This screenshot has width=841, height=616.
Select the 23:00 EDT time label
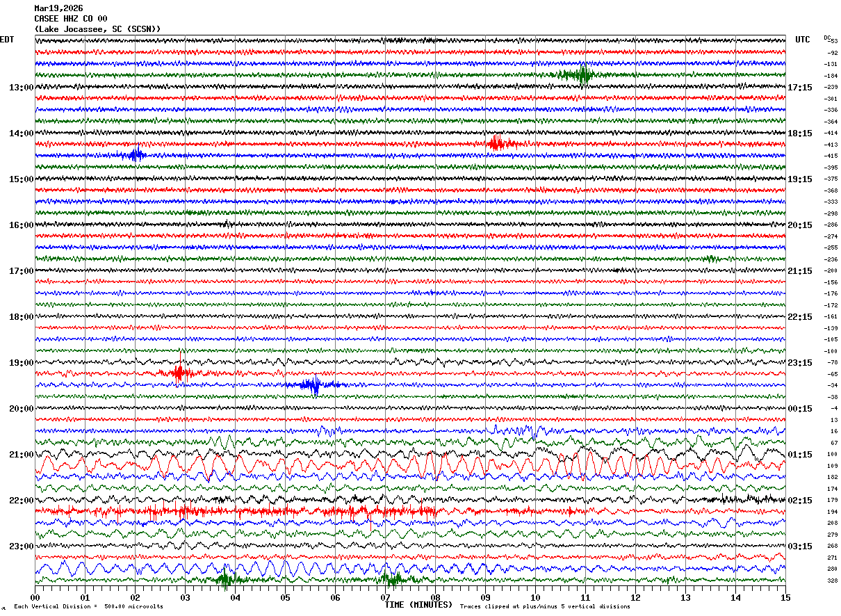click(x=22, y=546)
